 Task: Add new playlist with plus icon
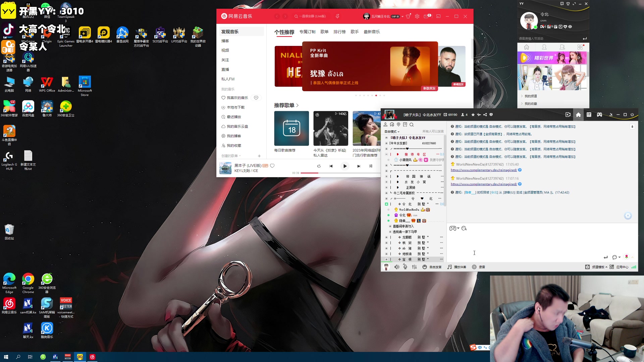click(259, 156)
